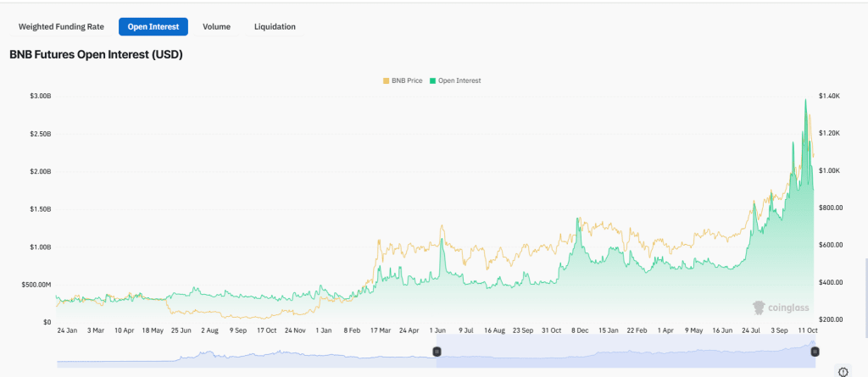Click the 1 Jun date label
The height and width of the screenshot is (377, 868).
point(437,330)
